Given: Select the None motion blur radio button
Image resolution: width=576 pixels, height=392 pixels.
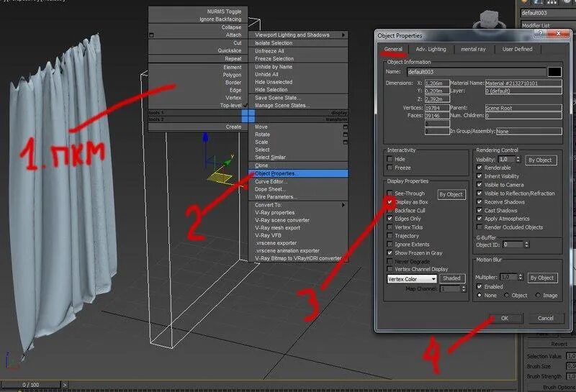Looking at the screenshot, I should click(480, 295).
